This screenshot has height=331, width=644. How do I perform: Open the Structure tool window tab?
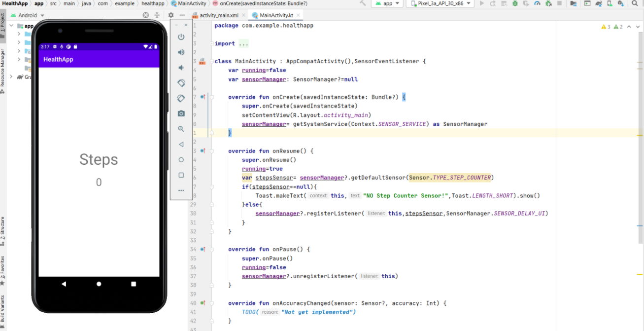point(2,231)
